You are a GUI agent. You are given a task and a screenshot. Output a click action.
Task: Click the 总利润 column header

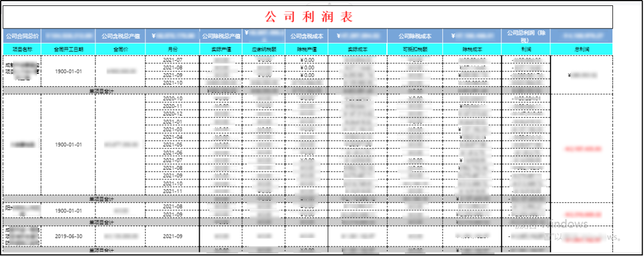(581, 49)
